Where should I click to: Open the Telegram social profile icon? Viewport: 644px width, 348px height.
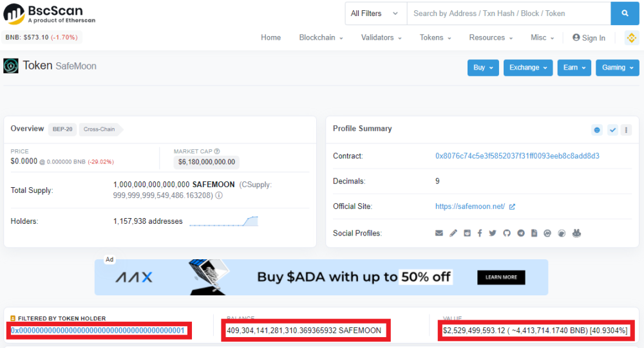pyautogui.click(x=521, y=233)
